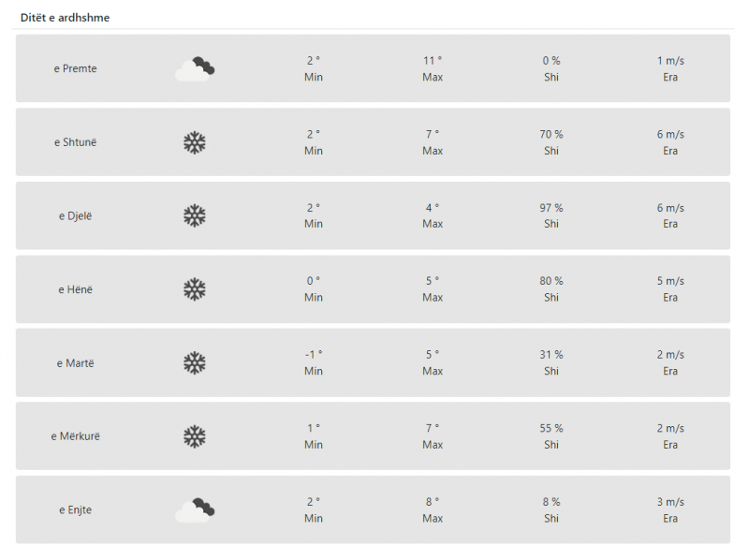Click the cloudy icon for e Enjte
Viewport: 749px width, 560px height.
(195, 510)
